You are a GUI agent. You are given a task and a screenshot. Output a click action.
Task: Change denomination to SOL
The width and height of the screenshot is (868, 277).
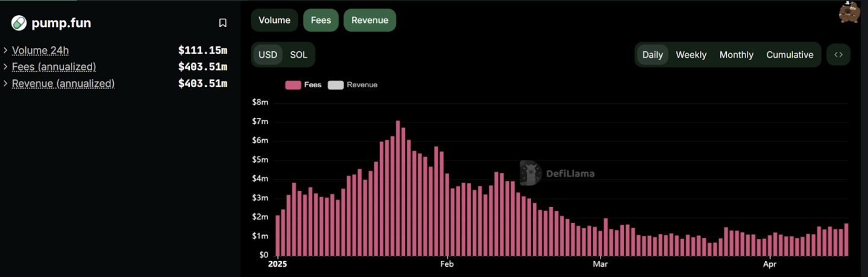click(298, 55)
